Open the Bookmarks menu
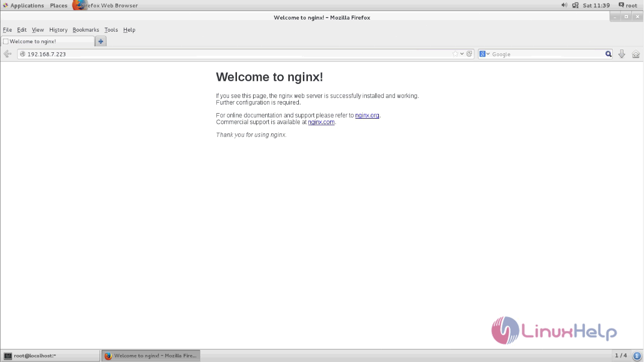The image size is (644, 362). click(x=86, y=30)
